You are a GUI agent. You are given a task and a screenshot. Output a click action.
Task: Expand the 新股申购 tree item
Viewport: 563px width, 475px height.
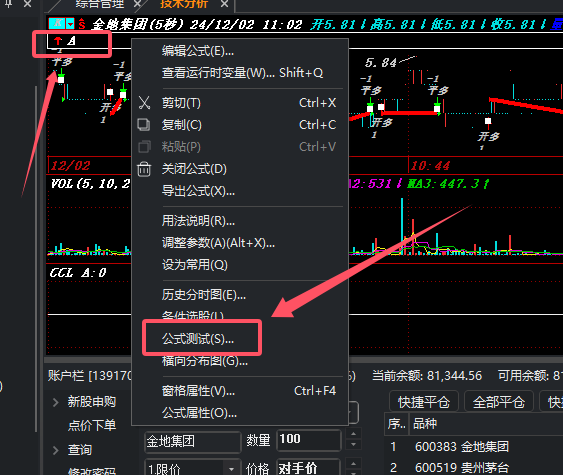pyautogui.click(x=56, y=402)
